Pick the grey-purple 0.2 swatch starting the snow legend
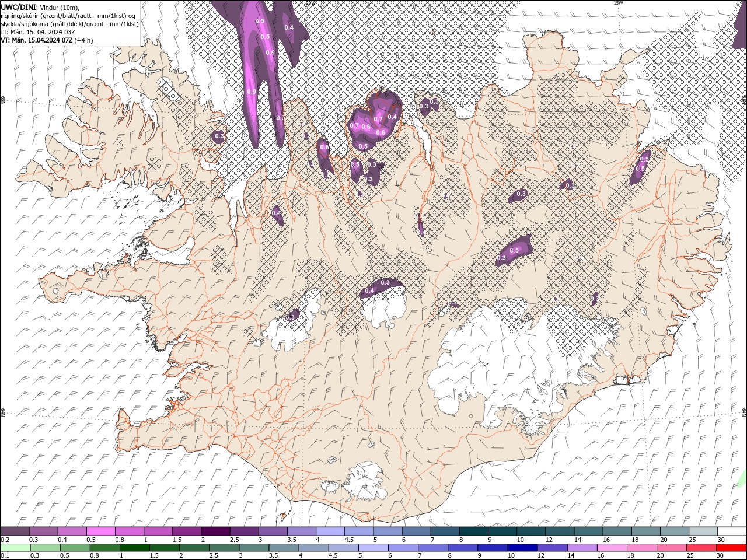This screenshot has height=560, width=747. (x=15, y=531)
